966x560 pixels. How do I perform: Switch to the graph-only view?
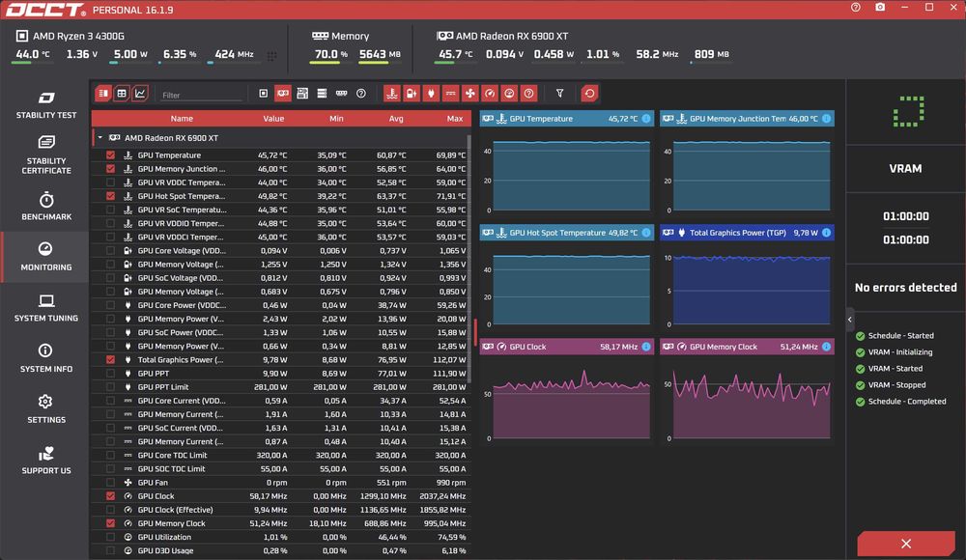(140, 94)
